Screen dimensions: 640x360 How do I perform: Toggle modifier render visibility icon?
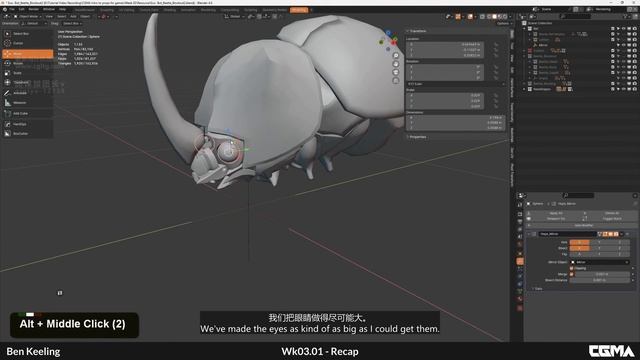(616, 234)
